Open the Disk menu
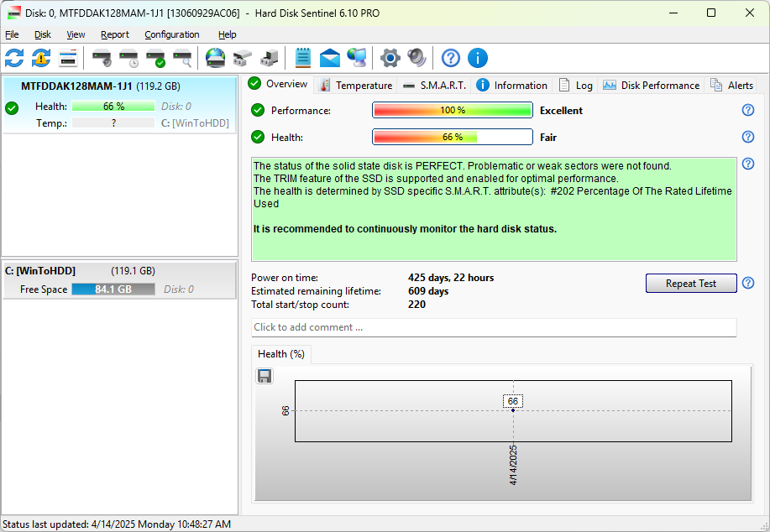 pos(43,34)
